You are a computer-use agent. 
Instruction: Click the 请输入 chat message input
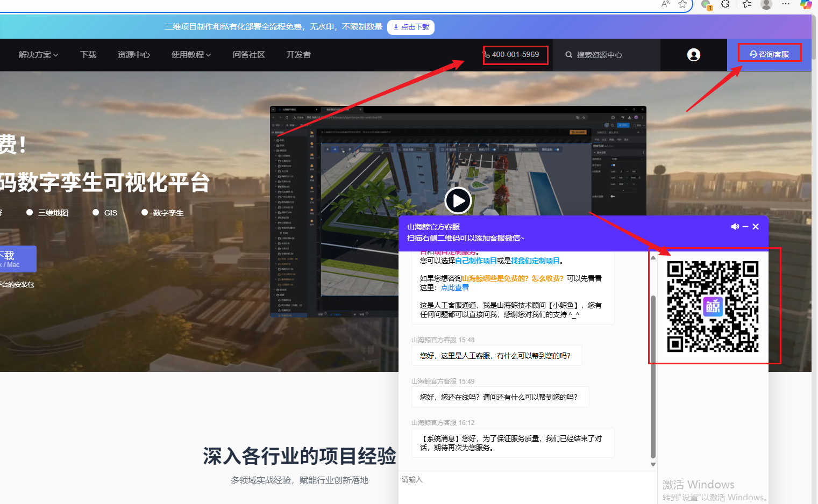pos(527,487)
